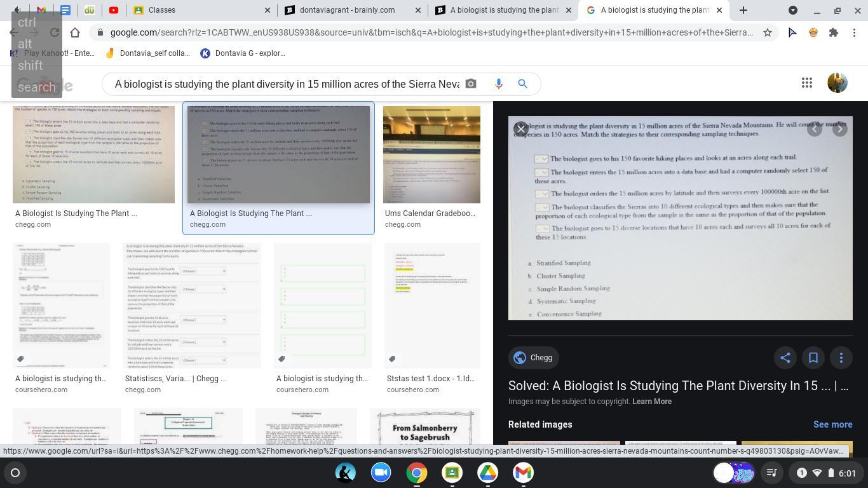
Task: Open Google Classroom from the shelf
Action: click(452, 473)
